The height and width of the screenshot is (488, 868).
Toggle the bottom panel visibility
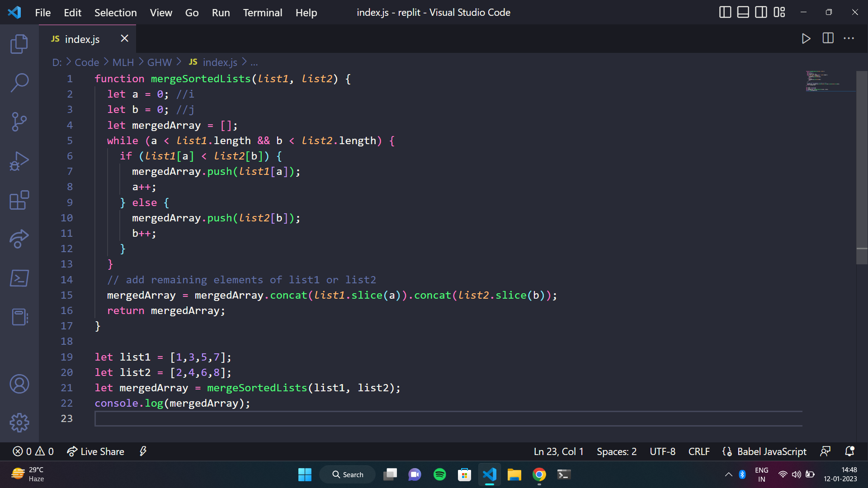click(743, 12)
